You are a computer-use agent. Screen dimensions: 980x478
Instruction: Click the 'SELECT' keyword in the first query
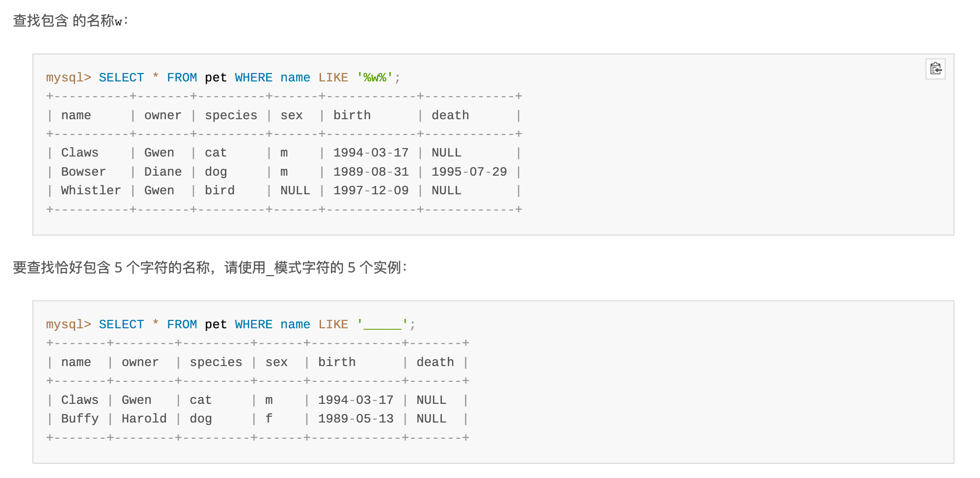click(121, 78)
